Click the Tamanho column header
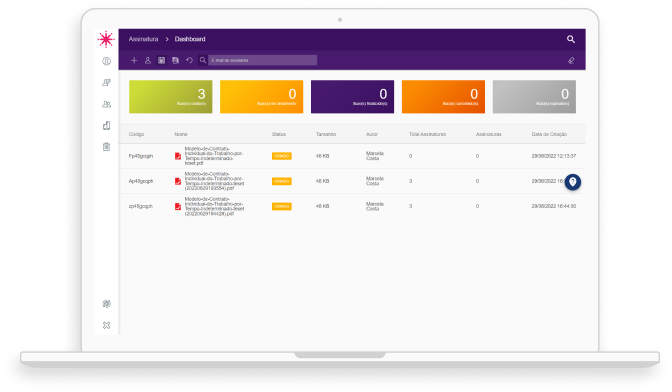This screenshot has height=392, width=672. [x=326, y=134]
